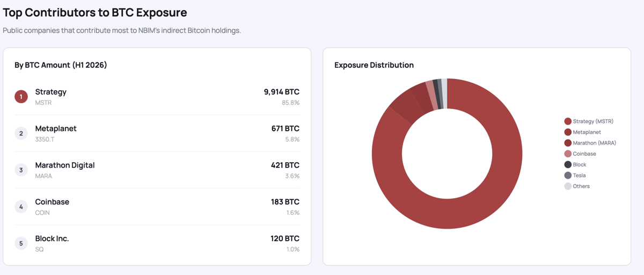The width and height of the screenshot is (644, 275).
Task: Toggle Coinbase legend label
Action: point(584,154)
